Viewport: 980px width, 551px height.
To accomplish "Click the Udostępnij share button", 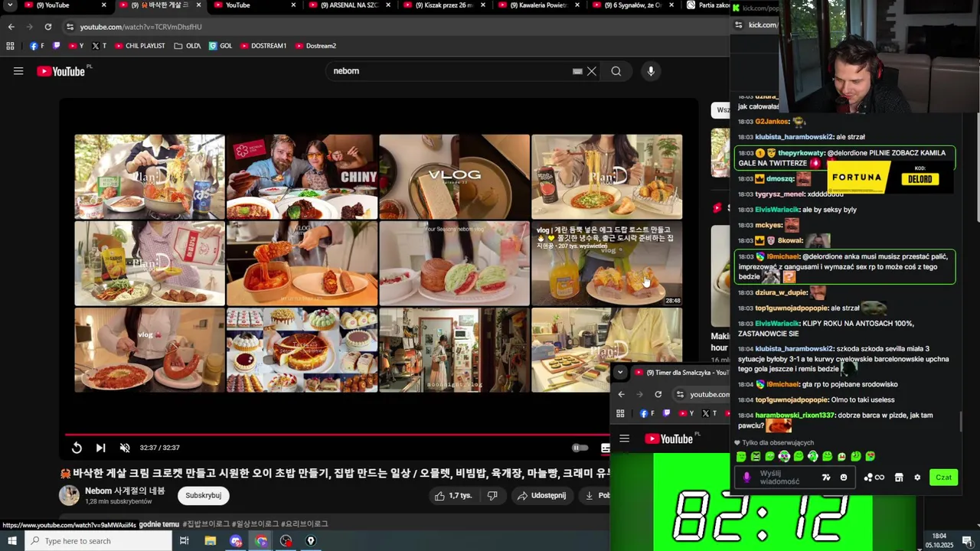I will pyautogui.click(x=541, y=496).
